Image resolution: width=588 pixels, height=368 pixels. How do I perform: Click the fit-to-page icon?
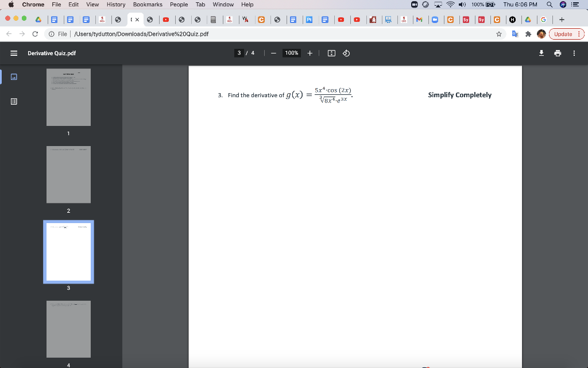click(331, 53)
